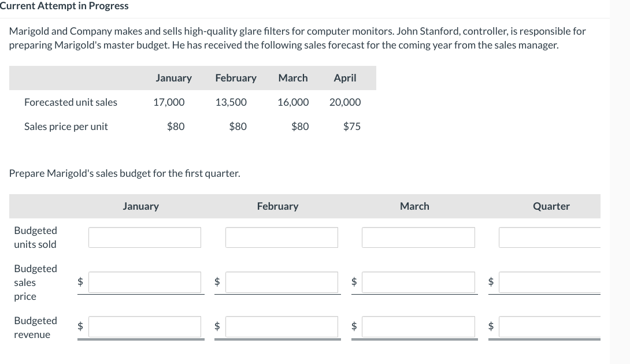This screenshot has width=630, height=364.
Task: Click January budgeted units sold field
Action: pos(144,237)
